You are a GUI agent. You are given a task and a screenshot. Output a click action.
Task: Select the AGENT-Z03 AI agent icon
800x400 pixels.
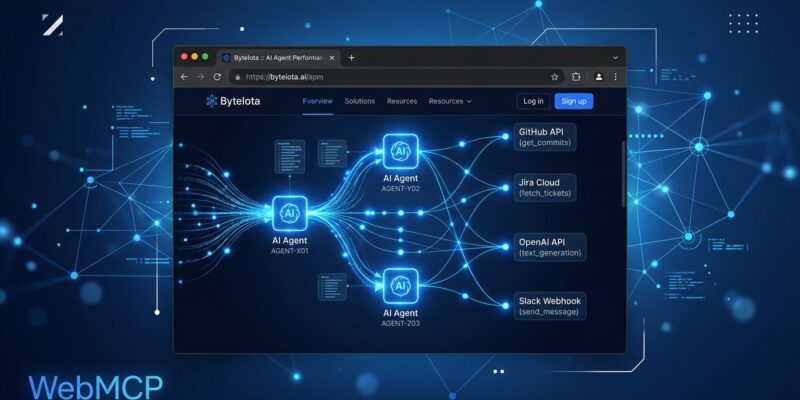[401, 286]
